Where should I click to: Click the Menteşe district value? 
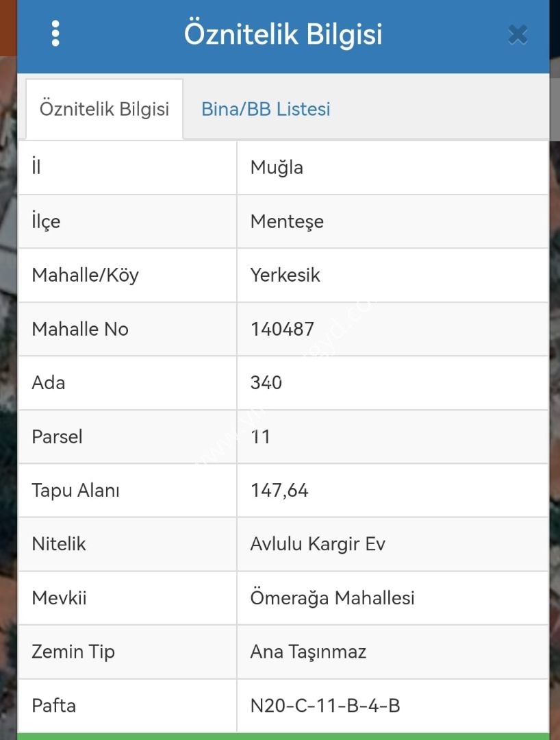287,221
